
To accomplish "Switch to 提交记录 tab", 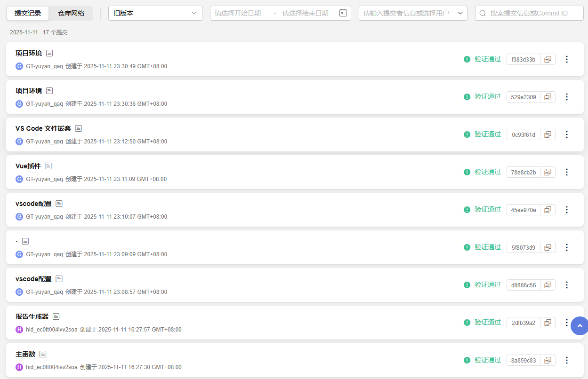I will coord(28,13).
